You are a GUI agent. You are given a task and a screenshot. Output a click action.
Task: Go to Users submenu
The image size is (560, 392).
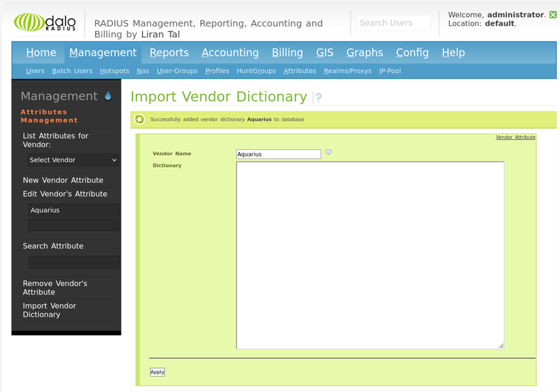[x=35, y=71]
